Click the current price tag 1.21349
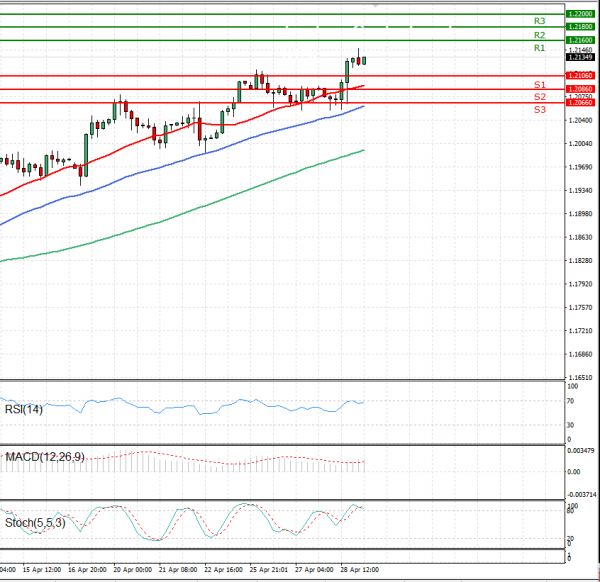Image resolution: width=600 pixels, height=582 pixels. point(579,58)
